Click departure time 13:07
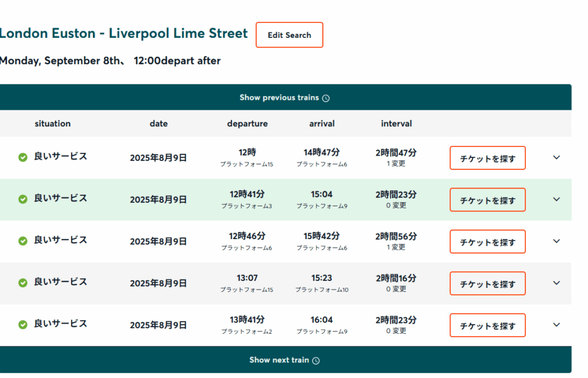Screen dimensions: 588x378 pos(247,278)
